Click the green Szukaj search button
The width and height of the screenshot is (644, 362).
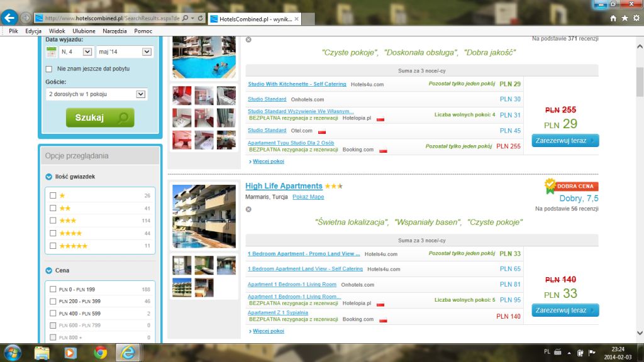click(100, 118)
